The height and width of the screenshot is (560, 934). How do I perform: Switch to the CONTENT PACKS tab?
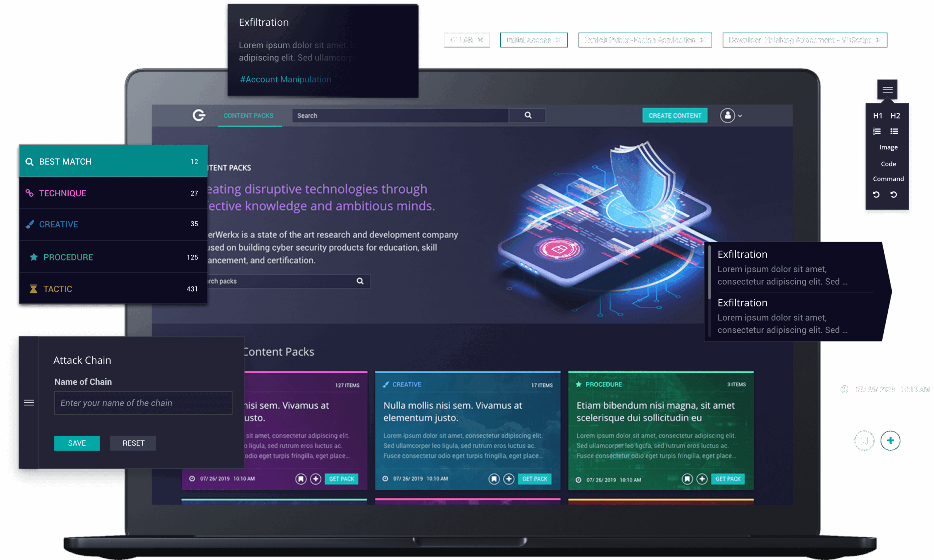(249, 116)
